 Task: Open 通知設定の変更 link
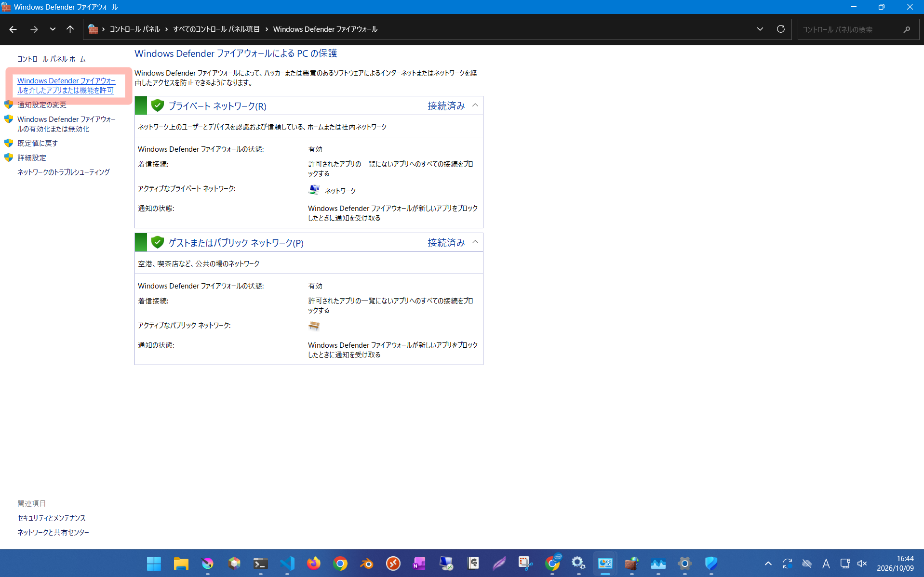42,105
